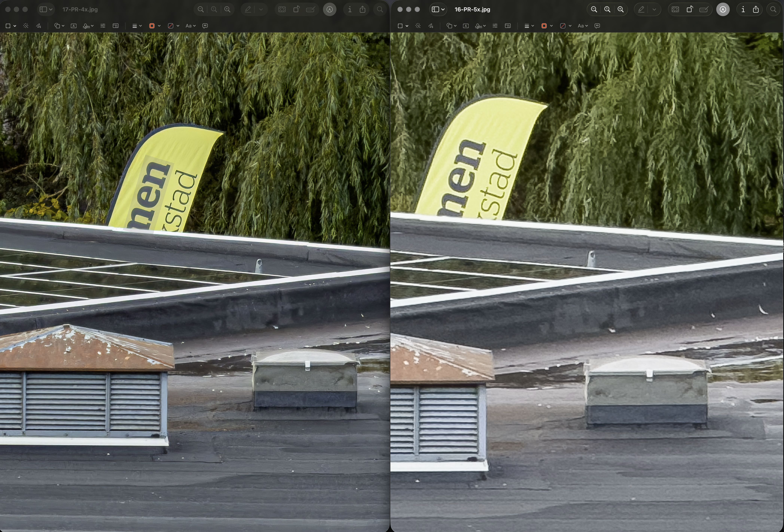Open Adjust Color tool in 16-PR-5x.jpg window
The image size is (784, 532).
[495, 26]
